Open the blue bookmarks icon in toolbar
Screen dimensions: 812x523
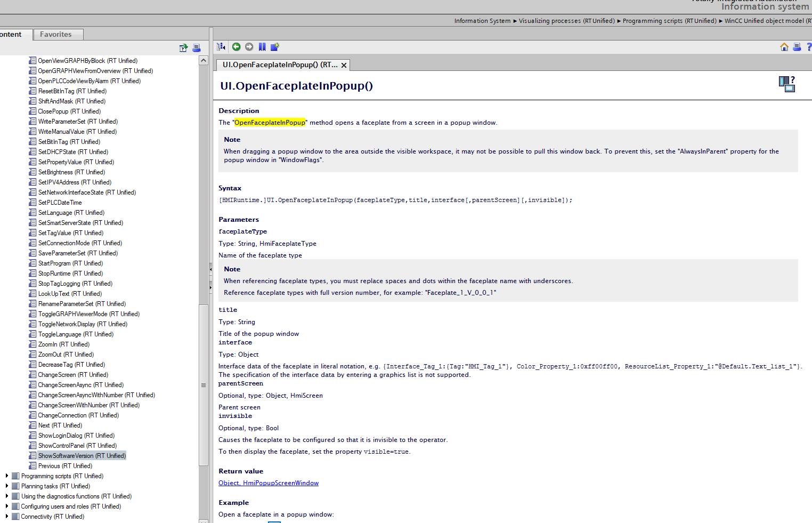pyautogui.click(x=262, y=47)
